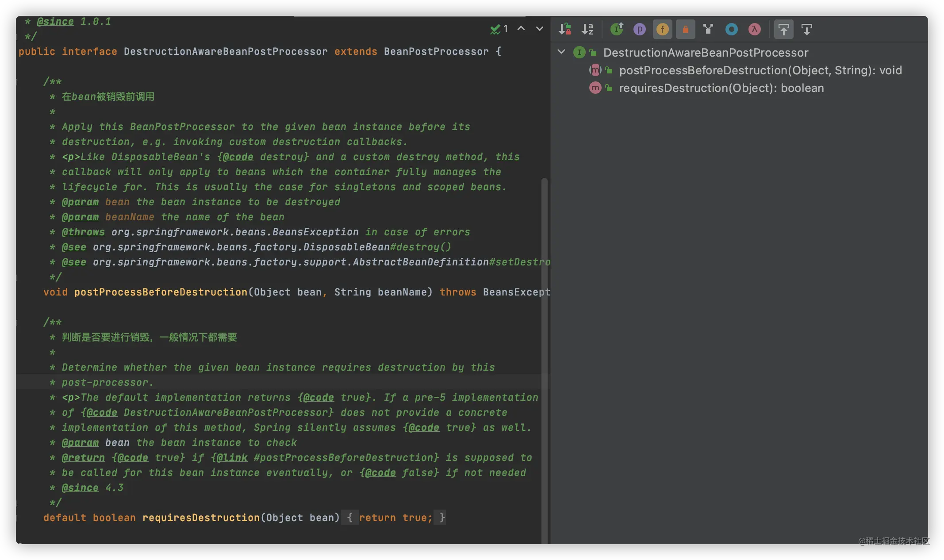The width and height of the screenshot is (944, 560).
Task: Click the editor vertical scrollbar
Action: (545, 361)
